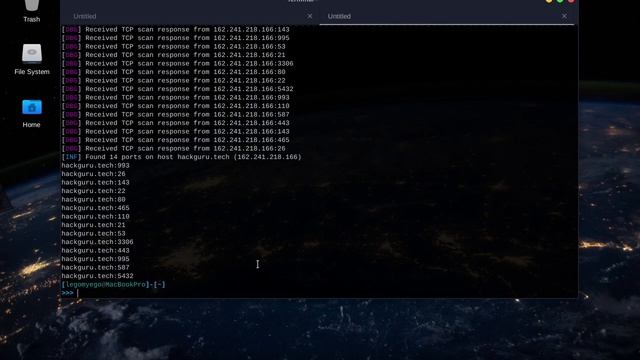Click the debug line ending in 166:3306
The width and height of the screenshot is (640, 360).
[x=178, y=64]
